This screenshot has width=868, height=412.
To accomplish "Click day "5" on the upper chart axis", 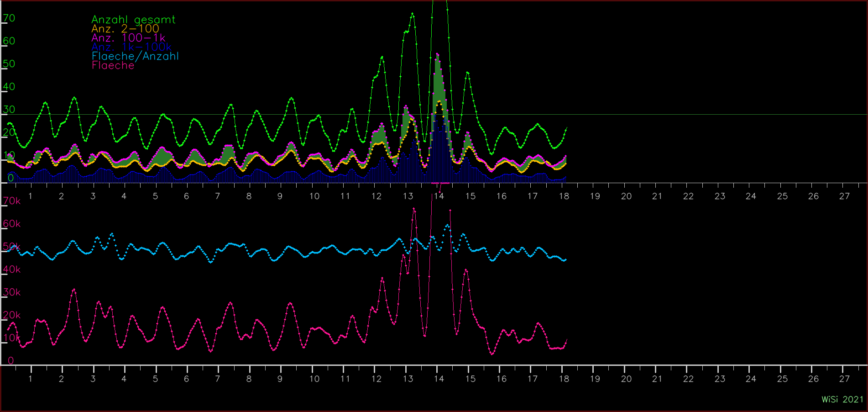I will 155,196.
